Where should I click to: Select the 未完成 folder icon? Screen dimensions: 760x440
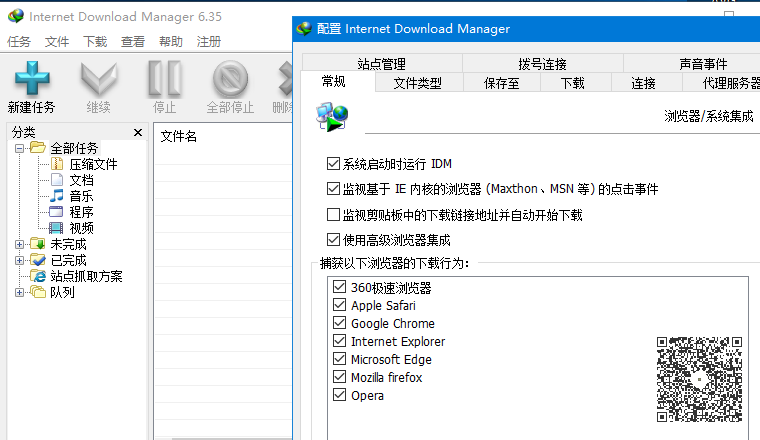[x=38, y=244]
